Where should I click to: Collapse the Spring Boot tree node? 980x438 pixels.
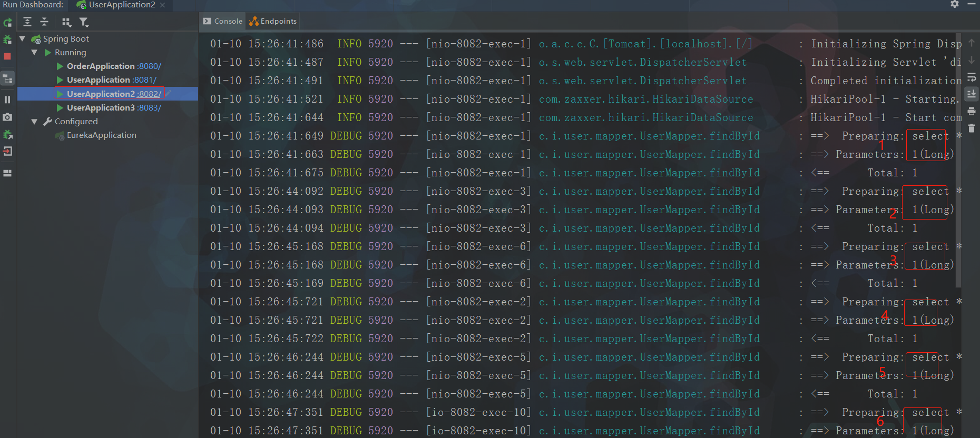coord(22,38)
